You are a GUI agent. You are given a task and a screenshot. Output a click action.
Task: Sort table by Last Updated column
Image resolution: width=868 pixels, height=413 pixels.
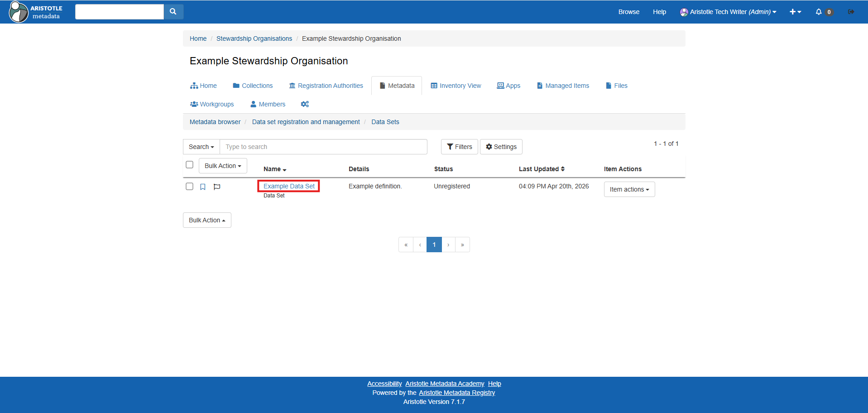542,169
